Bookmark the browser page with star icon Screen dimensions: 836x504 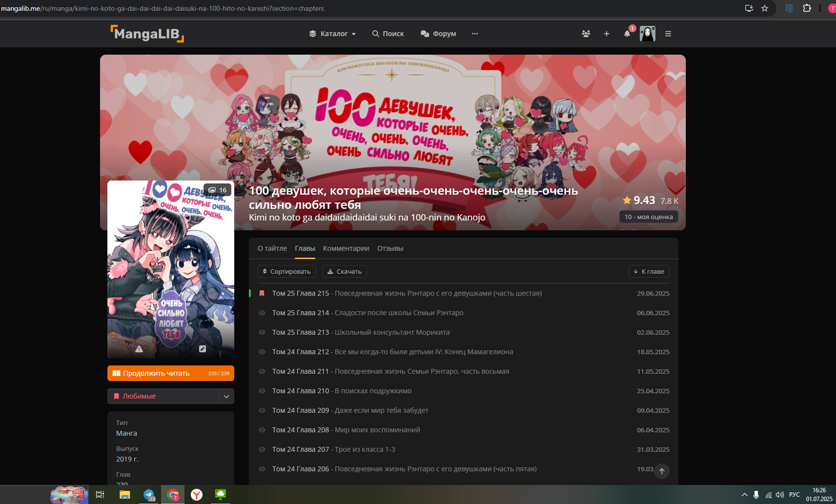coord(765,8)
